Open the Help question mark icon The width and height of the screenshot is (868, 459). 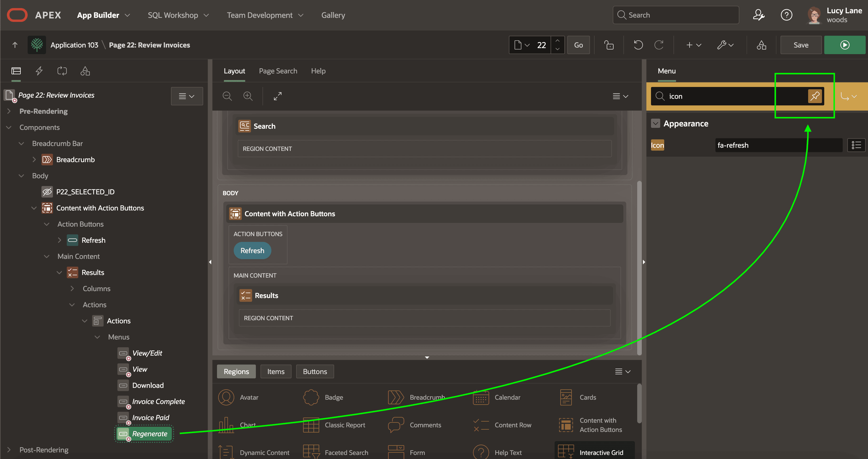(x=787, y=15)
